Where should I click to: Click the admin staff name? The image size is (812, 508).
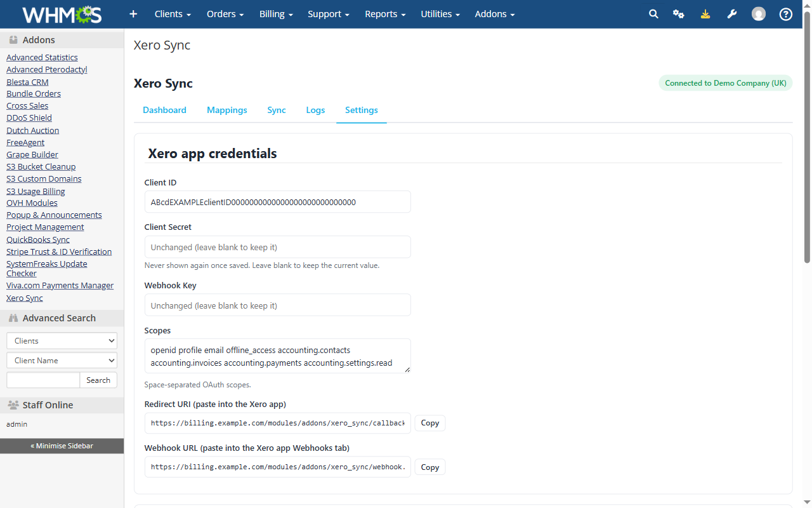[16, 424]
